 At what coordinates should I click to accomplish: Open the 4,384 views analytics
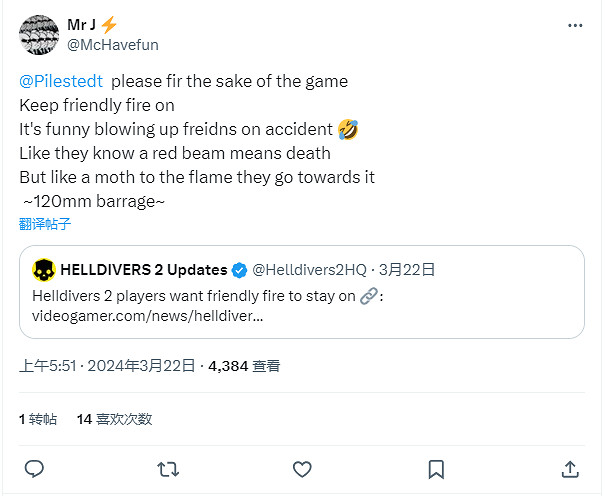[x=243, y=367]
